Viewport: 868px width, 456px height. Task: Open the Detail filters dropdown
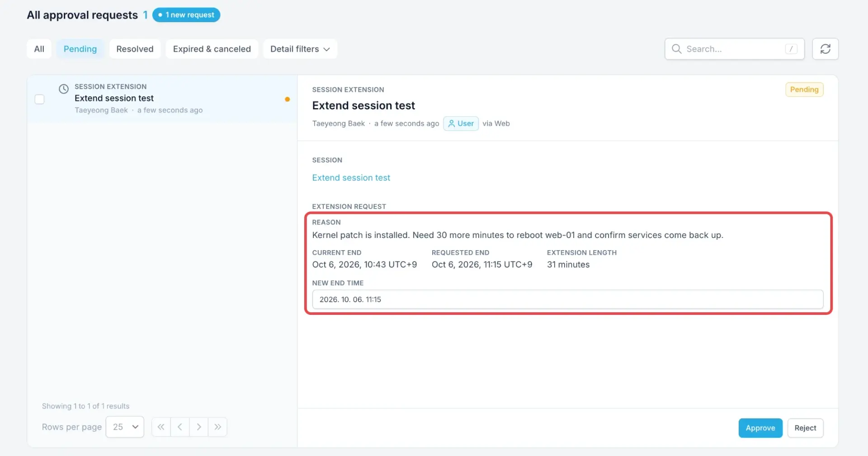300,49
